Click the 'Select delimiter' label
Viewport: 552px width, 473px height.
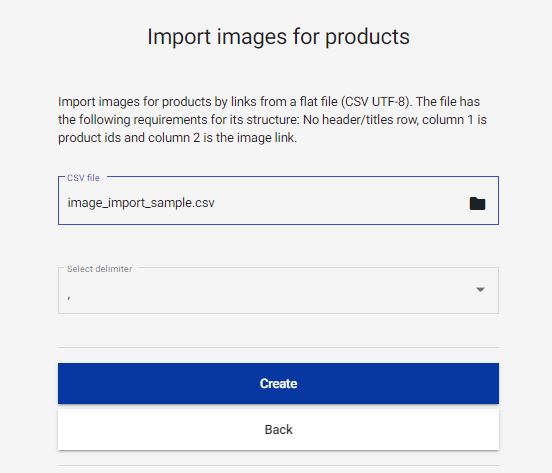99,269
